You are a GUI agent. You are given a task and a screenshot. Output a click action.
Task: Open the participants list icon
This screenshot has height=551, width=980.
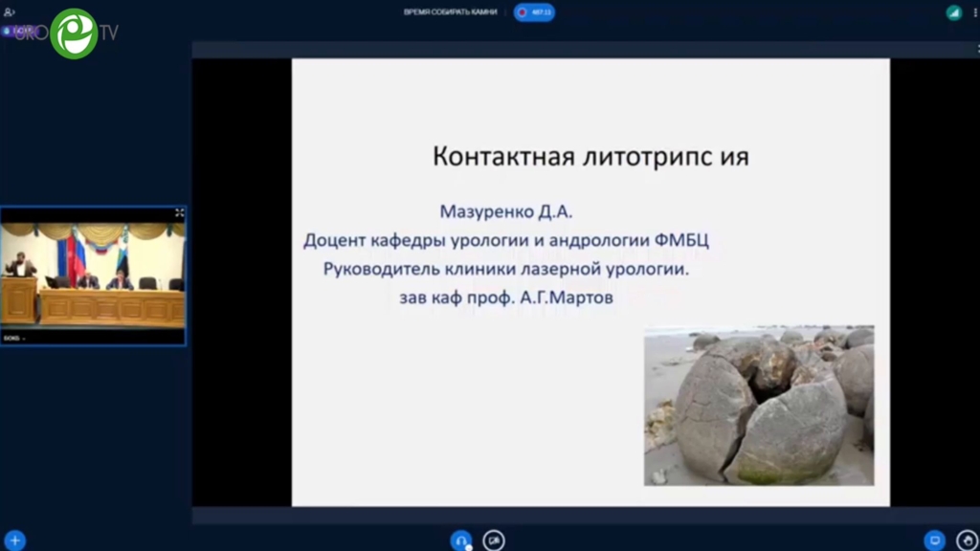click(10, 11)
